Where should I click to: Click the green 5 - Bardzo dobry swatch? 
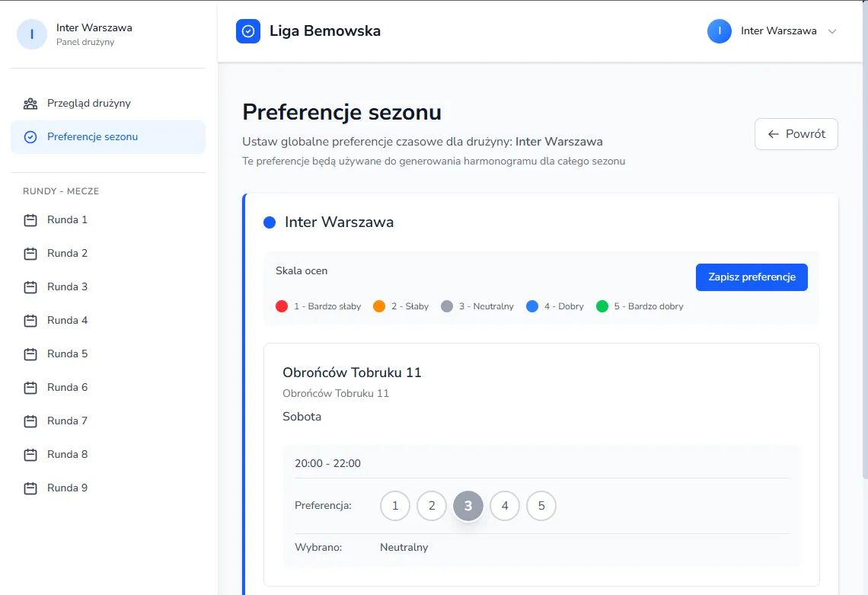602,306
